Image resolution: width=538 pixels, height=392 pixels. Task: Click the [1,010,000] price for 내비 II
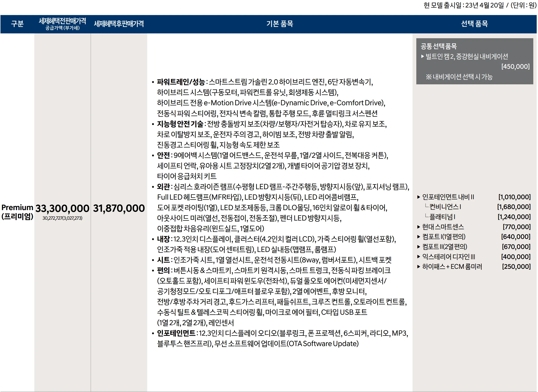(x=514, y=197)
